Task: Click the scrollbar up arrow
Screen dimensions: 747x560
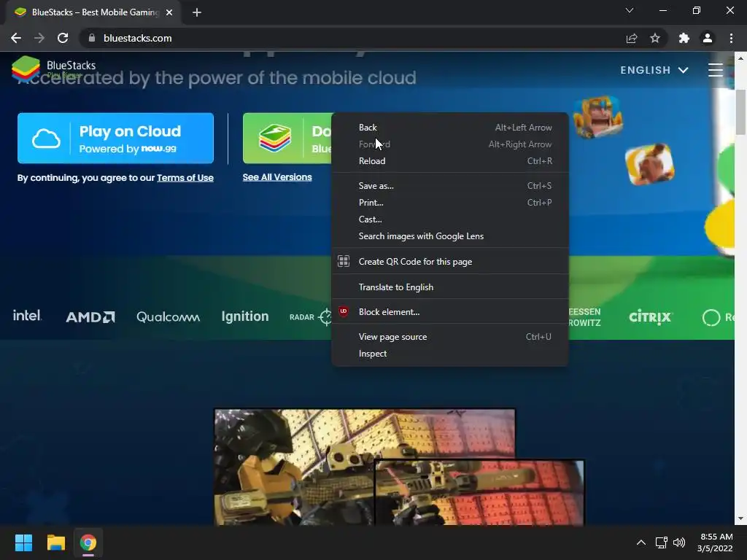Action: 740,58
